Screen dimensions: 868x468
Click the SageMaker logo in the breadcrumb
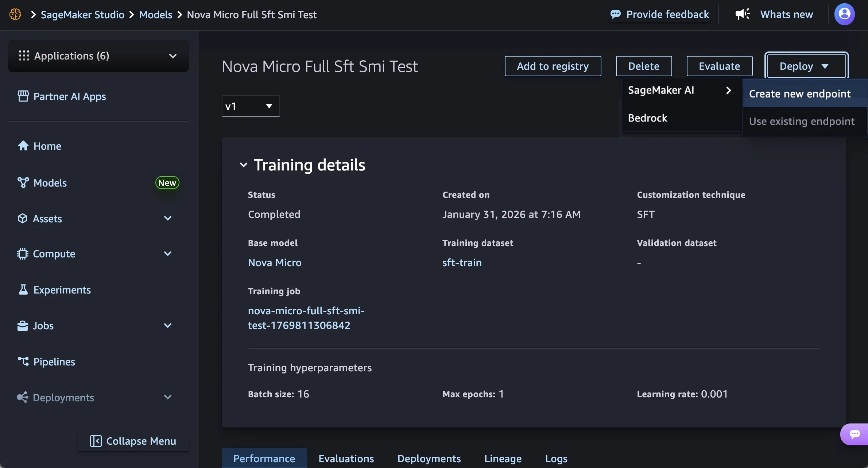coord(15,14)
